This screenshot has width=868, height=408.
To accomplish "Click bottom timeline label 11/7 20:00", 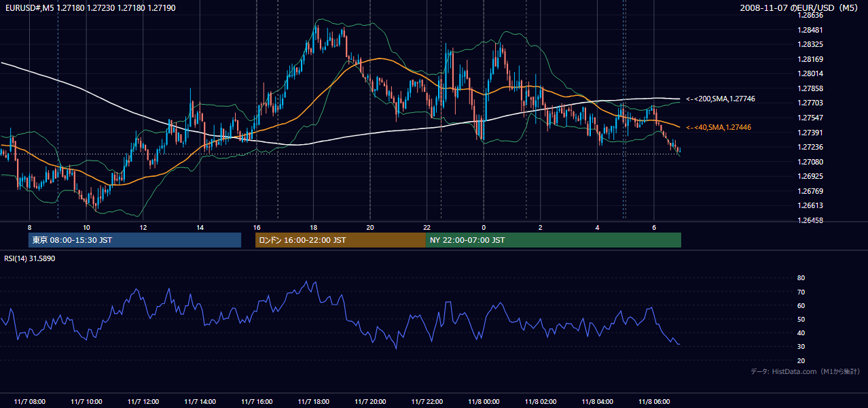I will (370, 401).
